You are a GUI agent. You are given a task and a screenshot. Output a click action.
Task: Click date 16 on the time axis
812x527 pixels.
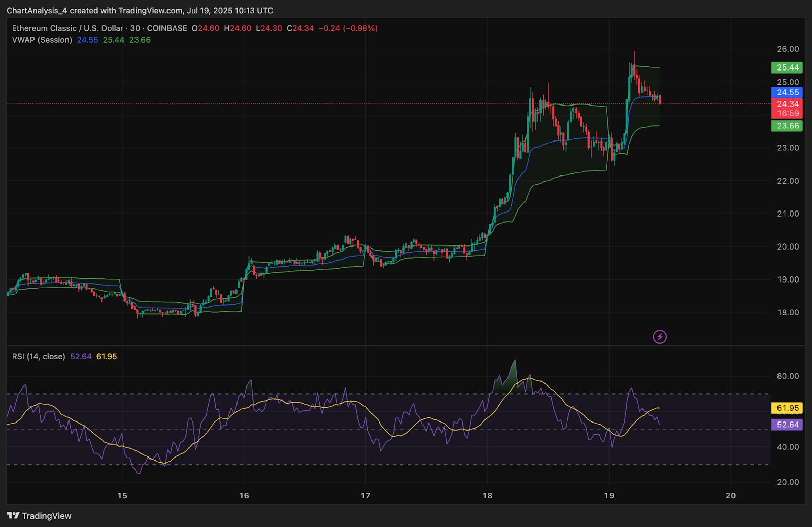pyautogui.click(x=244, y=496)
